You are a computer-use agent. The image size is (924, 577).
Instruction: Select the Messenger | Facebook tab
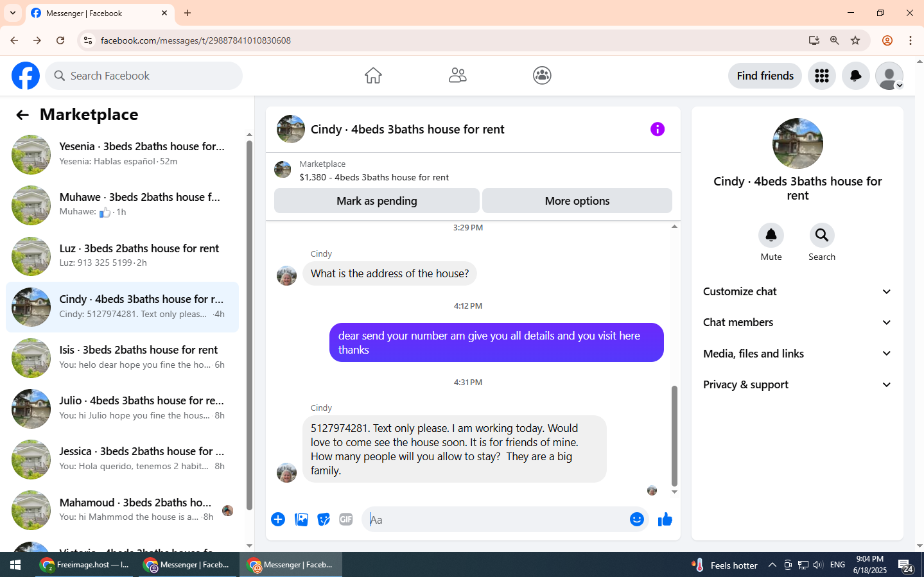[100, 13]
